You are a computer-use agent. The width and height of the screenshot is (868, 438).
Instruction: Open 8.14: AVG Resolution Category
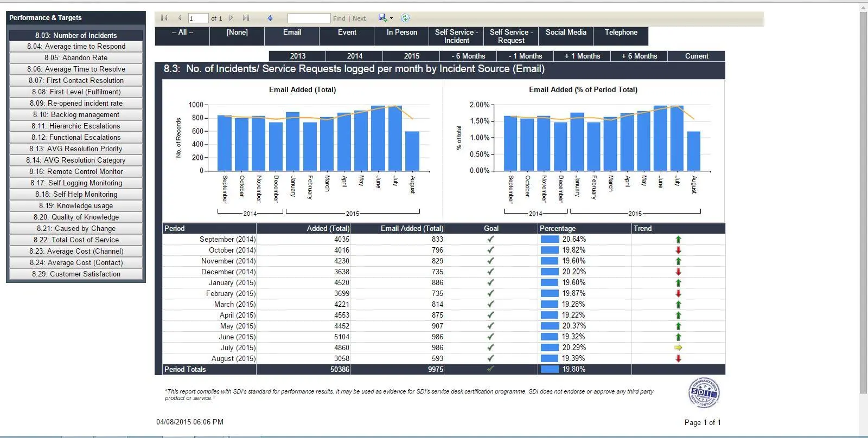point(76,160)
